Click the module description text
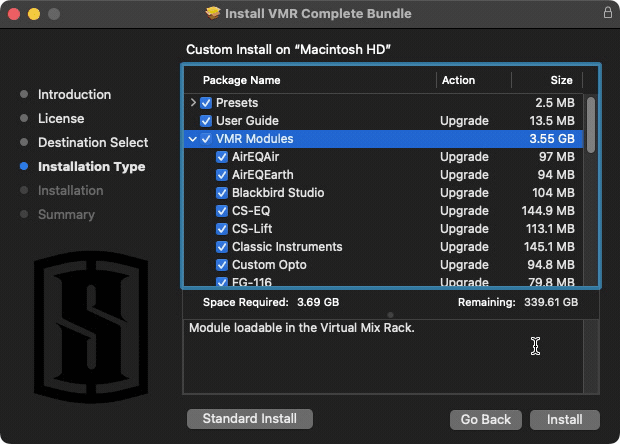 tap(302, 328)
